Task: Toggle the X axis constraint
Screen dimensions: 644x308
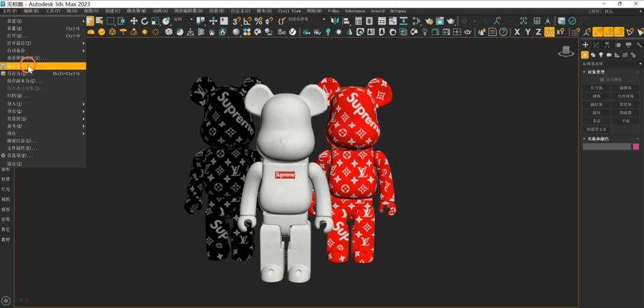Action: [x=517, y=31]
